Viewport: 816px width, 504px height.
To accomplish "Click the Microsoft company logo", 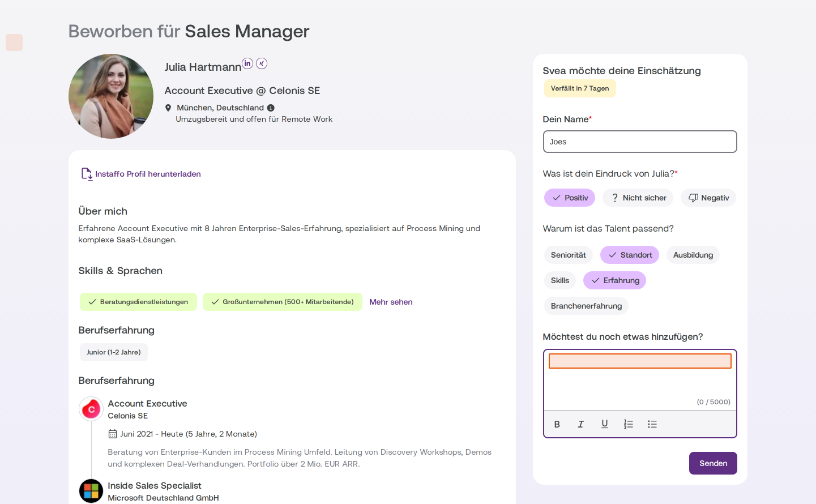I will [x=91, y=491].
